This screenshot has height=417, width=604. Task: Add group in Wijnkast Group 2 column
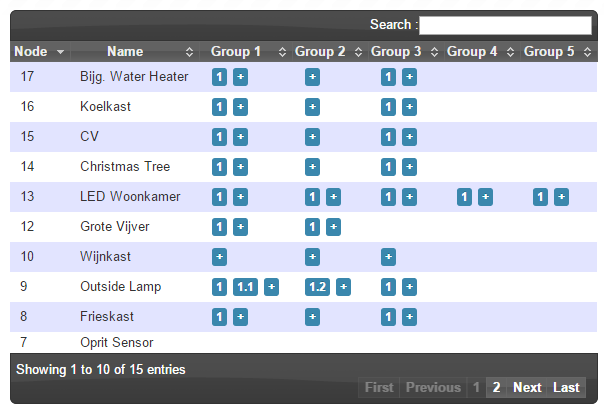(312, 257)
